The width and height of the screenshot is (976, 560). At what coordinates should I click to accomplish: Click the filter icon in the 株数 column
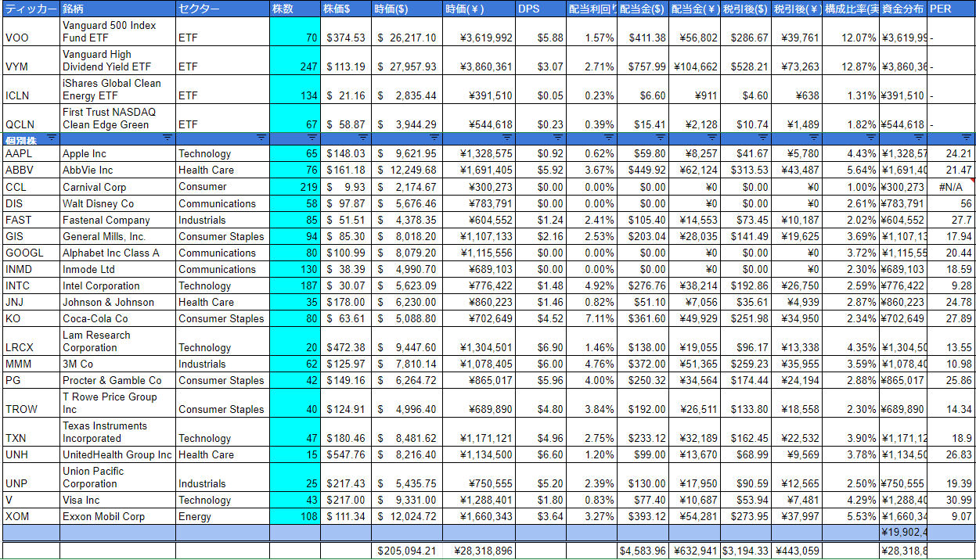coord(313,138)
